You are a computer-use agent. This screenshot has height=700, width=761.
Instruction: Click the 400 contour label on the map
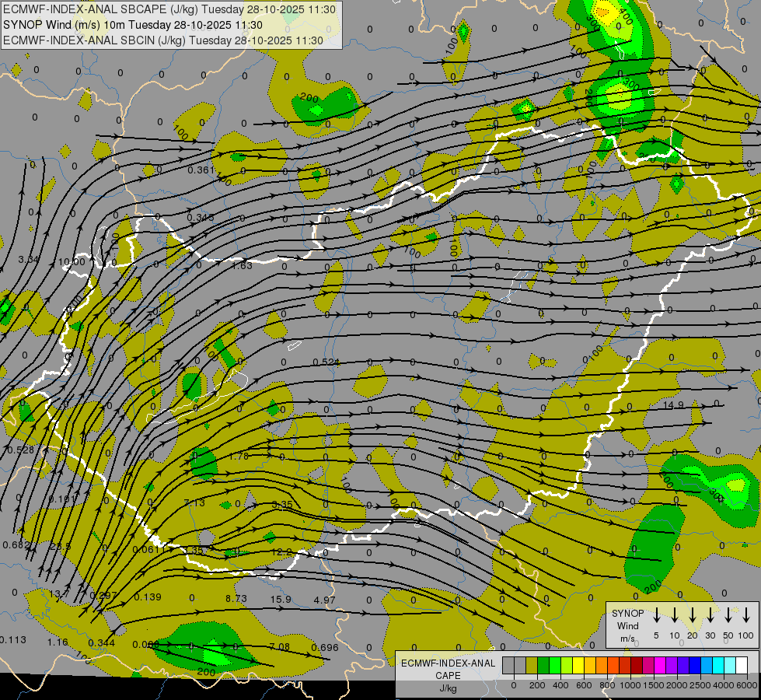[x=626, y=18]
